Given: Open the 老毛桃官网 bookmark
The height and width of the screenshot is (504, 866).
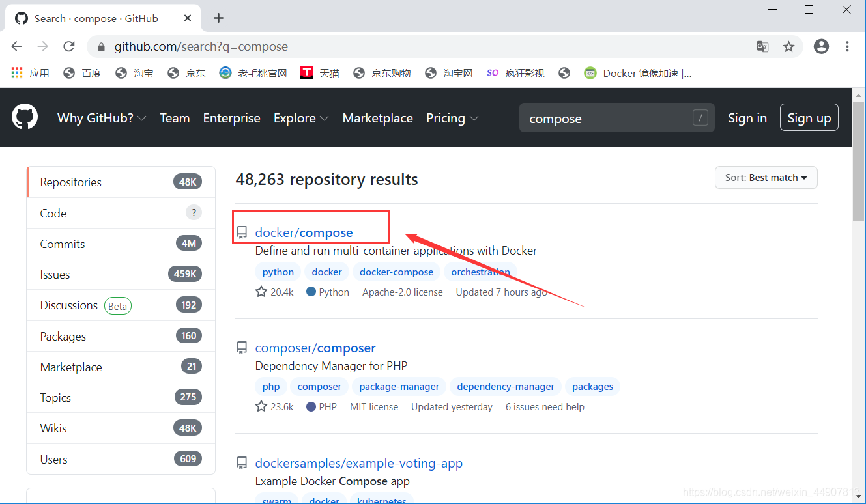Looking at the screenshot, I should (253, 73).
